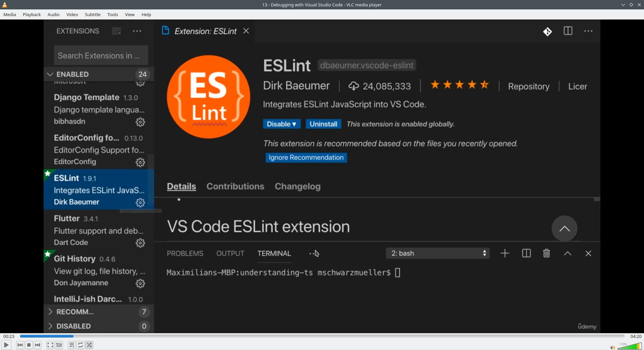Maximize the terminal panel with chevron
Screen dimensions: 644x350
568,254
